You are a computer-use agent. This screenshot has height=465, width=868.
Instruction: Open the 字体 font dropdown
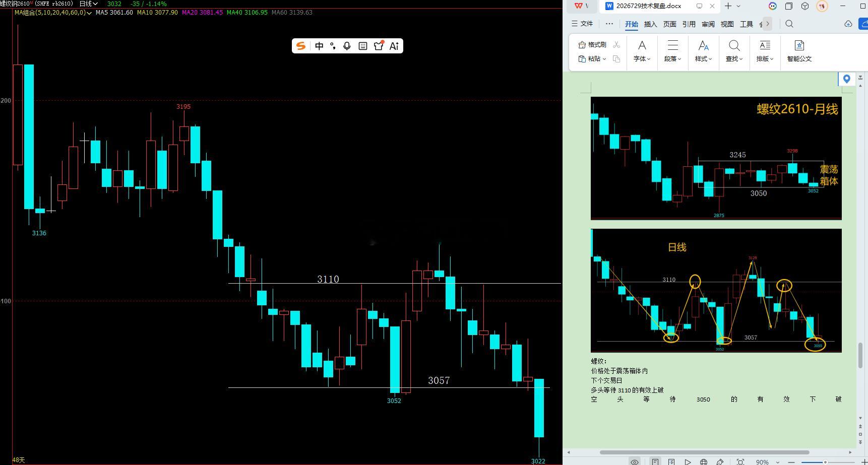pyautogui.click(x=642, y=51)
